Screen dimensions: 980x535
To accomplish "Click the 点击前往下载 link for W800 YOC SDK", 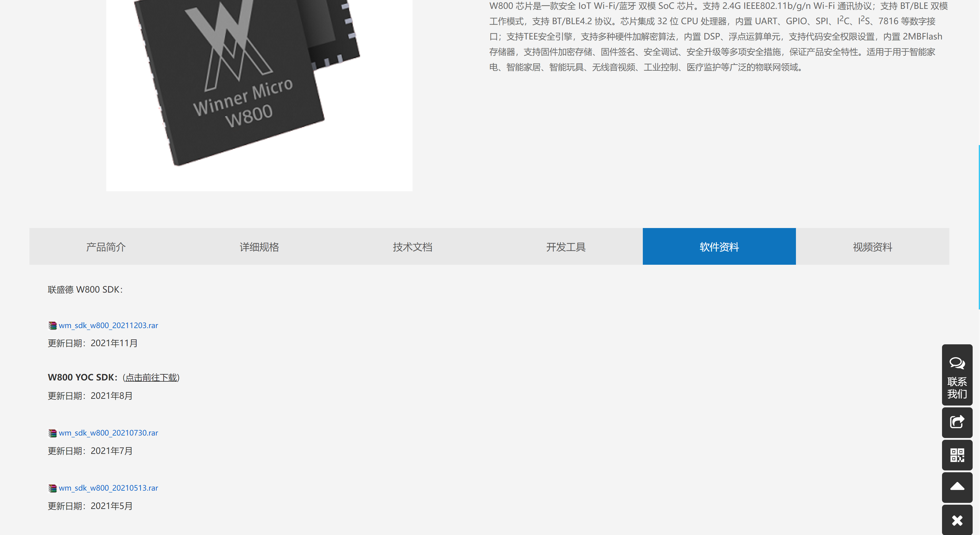I will point(151,378).
